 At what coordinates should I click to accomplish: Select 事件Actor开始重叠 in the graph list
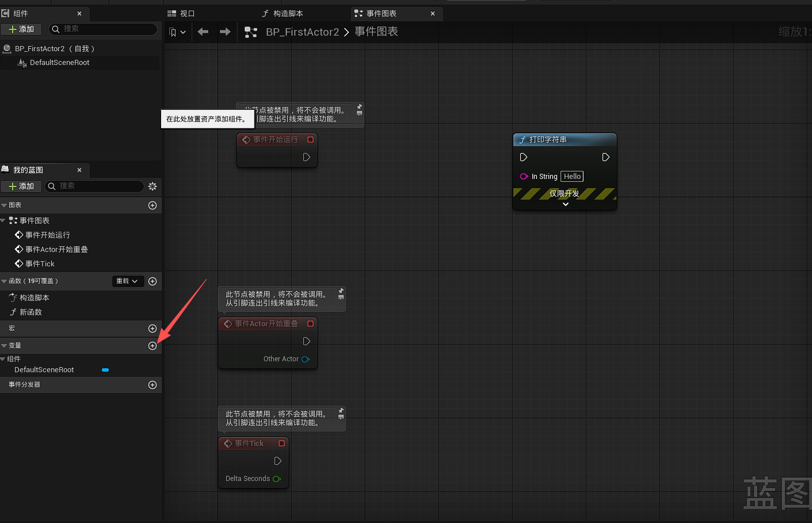[56, 249]
